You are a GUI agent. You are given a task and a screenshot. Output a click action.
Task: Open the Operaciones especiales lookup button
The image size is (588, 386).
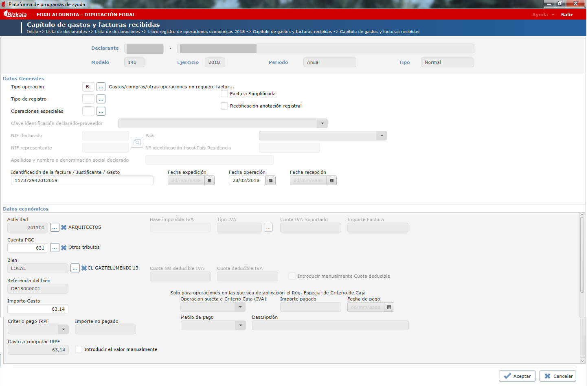pyautogui.click(x=101, y=111)
